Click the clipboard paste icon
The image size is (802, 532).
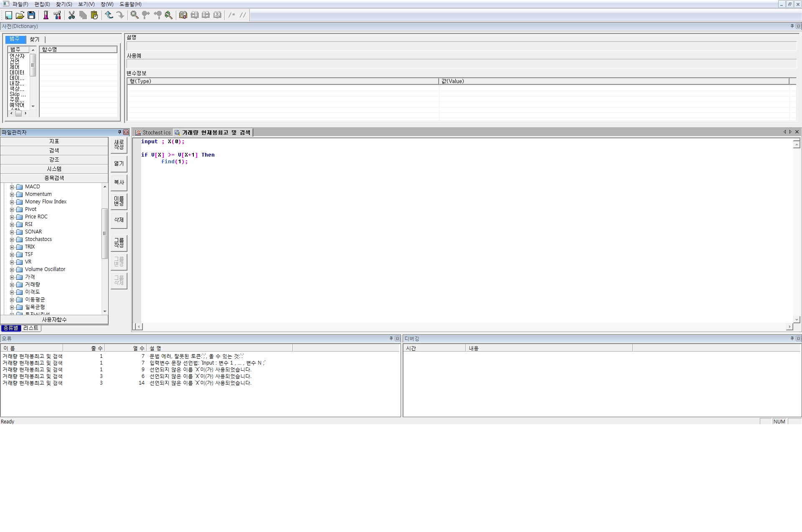click(x=94, y=15)
